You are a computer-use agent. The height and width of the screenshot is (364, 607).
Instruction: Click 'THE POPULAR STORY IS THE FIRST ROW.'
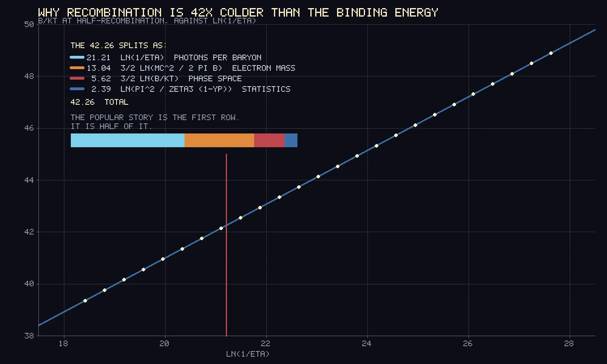click(x=155, y=117)
